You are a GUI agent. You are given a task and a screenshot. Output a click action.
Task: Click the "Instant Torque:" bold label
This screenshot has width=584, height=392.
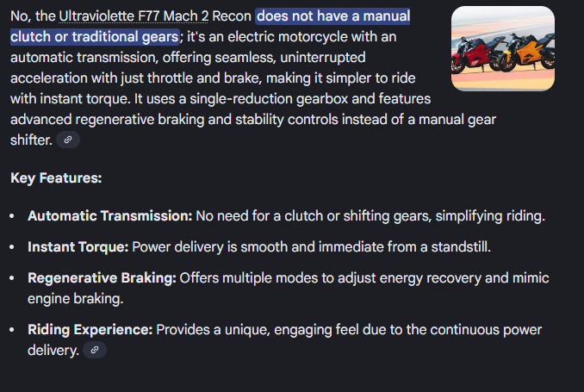pos(78,247)
